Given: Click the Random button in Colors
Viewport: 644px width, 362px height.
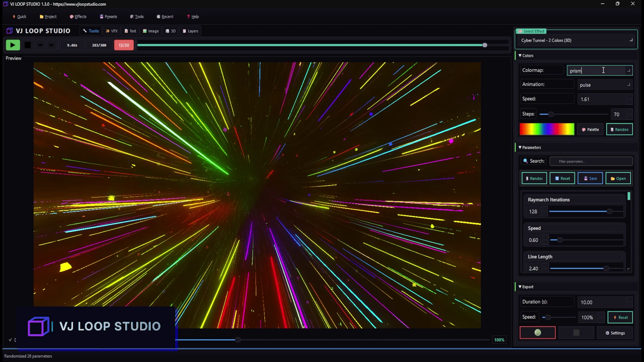Looking at the screenshot, I should 619,129.
